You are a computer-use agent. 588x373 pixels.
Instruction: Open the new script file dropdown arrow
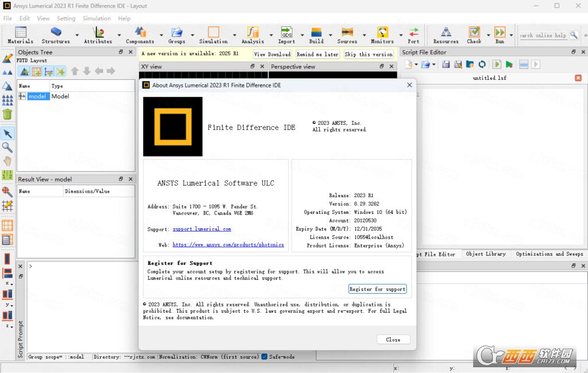click(416, 64)
